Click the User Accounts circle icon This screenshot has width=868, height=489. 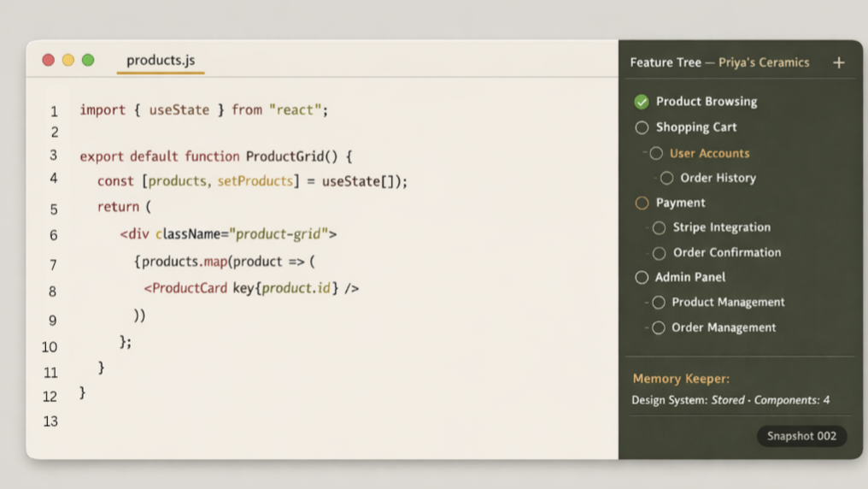click(656, 154)
